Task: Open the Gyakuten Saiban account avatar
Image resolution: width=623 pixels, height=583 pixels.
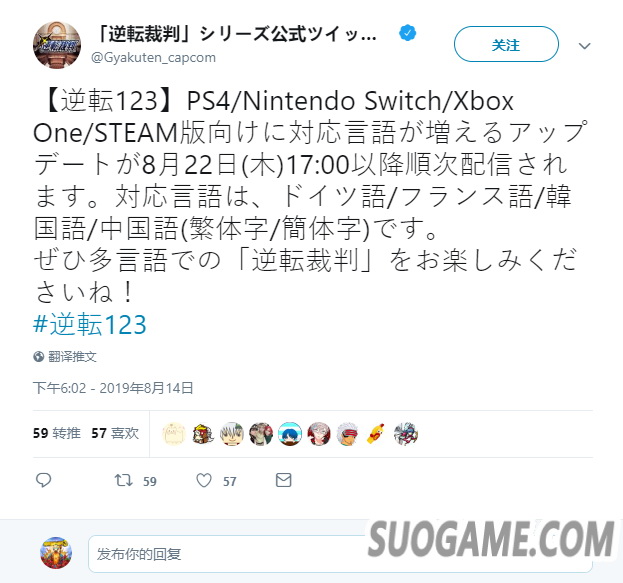Action: (x=57, y=45)
